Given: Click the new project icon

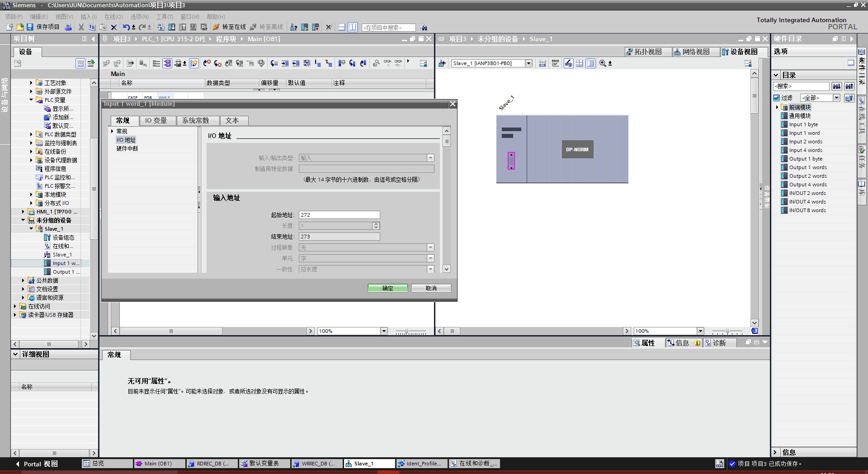Looking at the screenshot, I should 9,27.
